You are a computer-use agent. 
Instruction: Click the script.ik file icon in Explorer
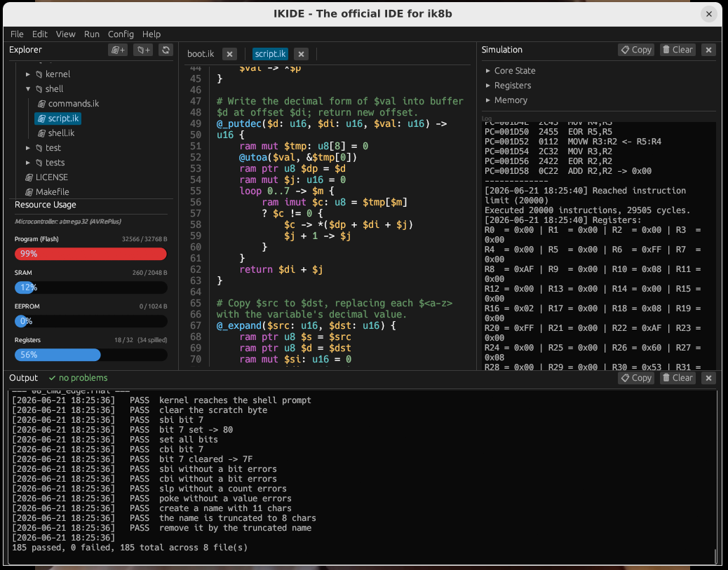coord(41,118)
